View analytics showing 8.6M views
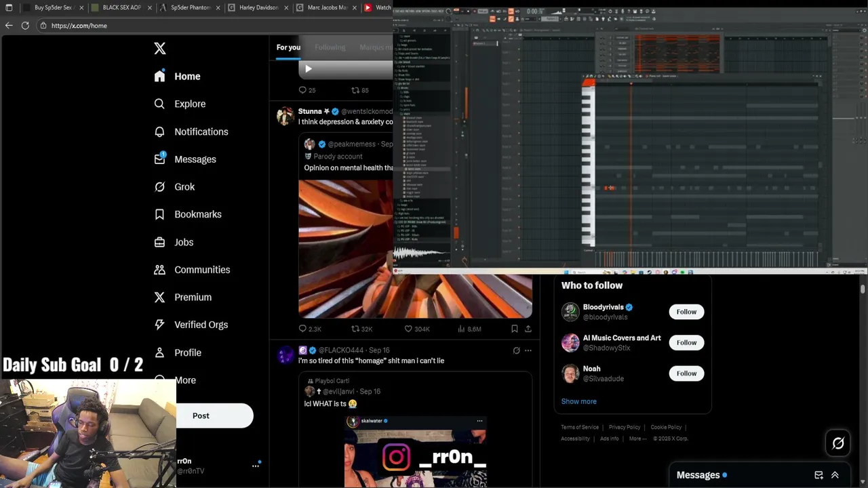868x488 pixels. click(x=469, y=329)
